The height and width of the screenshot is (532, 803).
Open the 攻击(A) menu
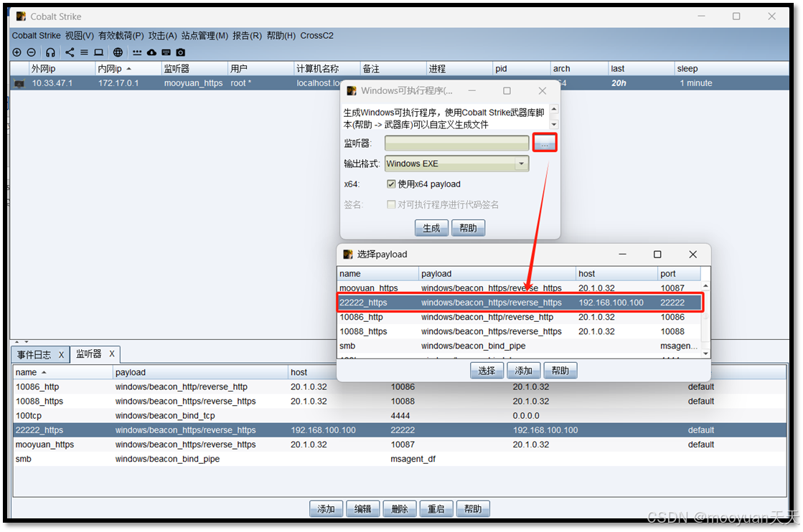162,35
